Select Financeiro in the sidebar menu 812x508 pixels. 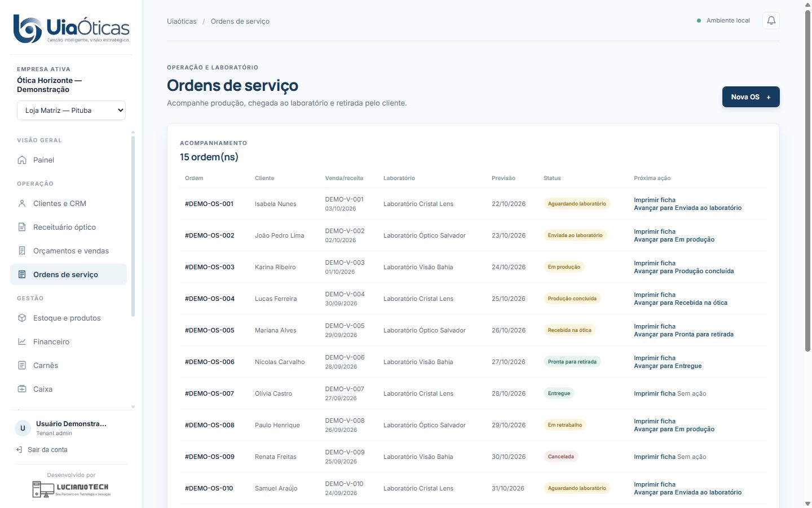(x=68, y=342)
